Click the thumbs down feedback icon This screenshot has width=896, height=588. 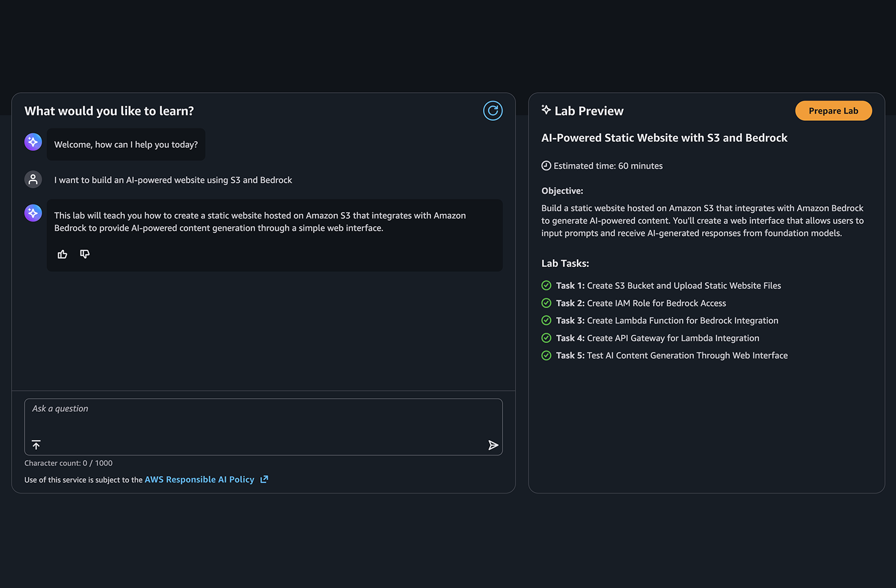point(85,254)
